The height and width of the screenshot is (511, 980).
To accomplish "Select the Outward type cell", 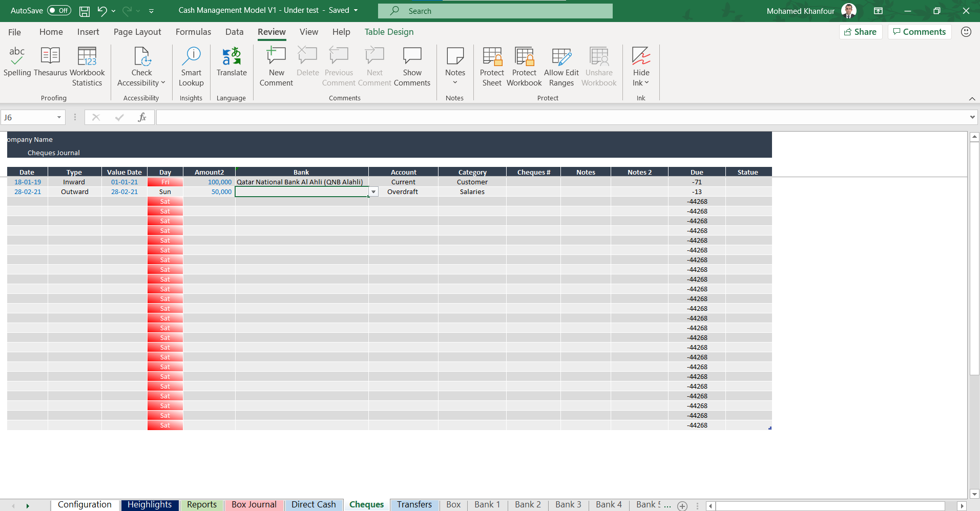I will tap(75, 192).
